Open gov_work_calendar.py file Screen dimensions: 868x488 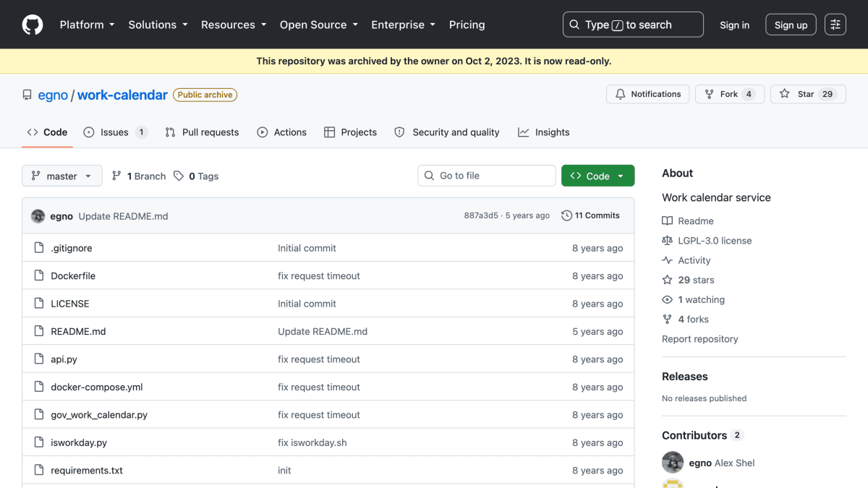coord(99,415)
